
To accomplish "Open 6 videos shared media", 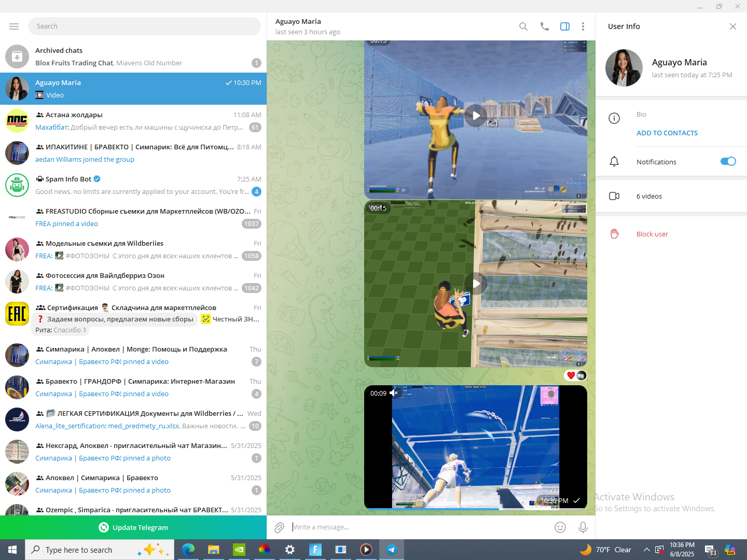I will 671,196.
